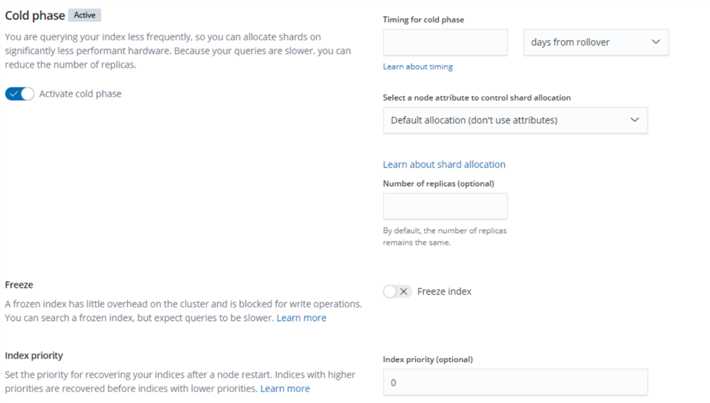The height and width of the screenshot is (403, 710).
Task: Click the Activate cold phase label text
Action: 80,94
